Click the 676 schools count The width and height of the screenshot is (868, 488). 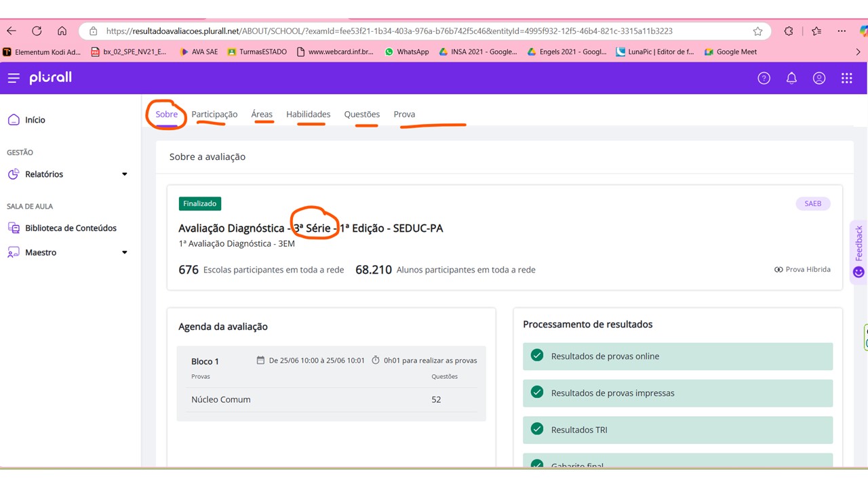point(189,270)
